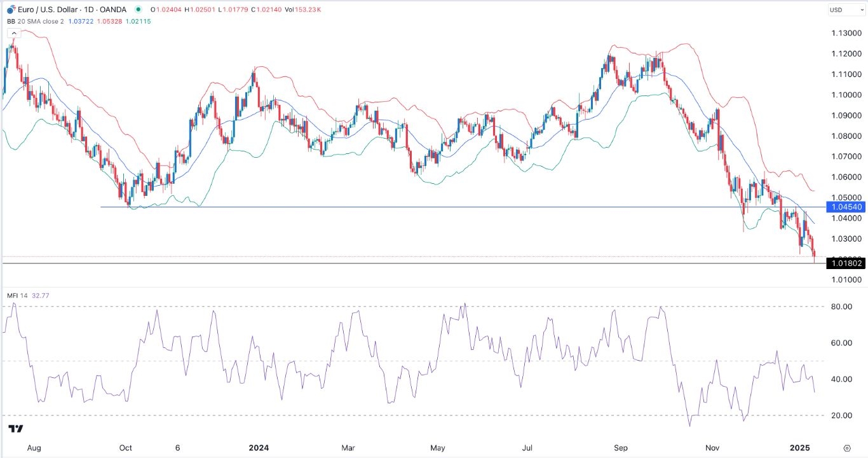
Task: Click the 2024 label on time axis
Action: 259,448
